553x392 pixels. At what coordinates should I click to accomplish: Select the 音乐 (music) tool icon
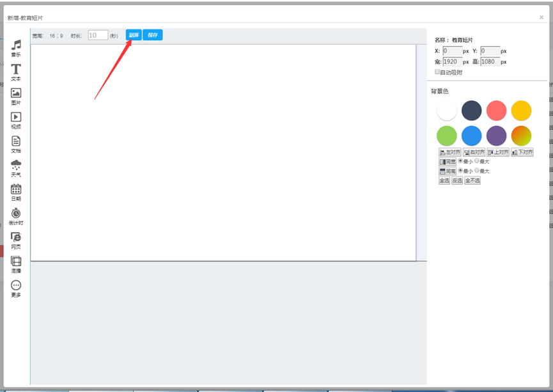click(16, 47)
